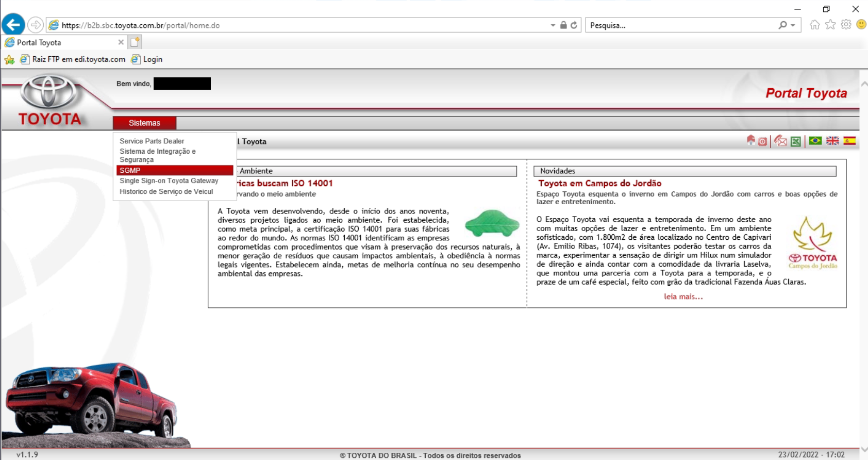Refresh the page with the reload icon
Image resolution: width=868 pixels, height=460 pixels.
[x=574, y=25]
